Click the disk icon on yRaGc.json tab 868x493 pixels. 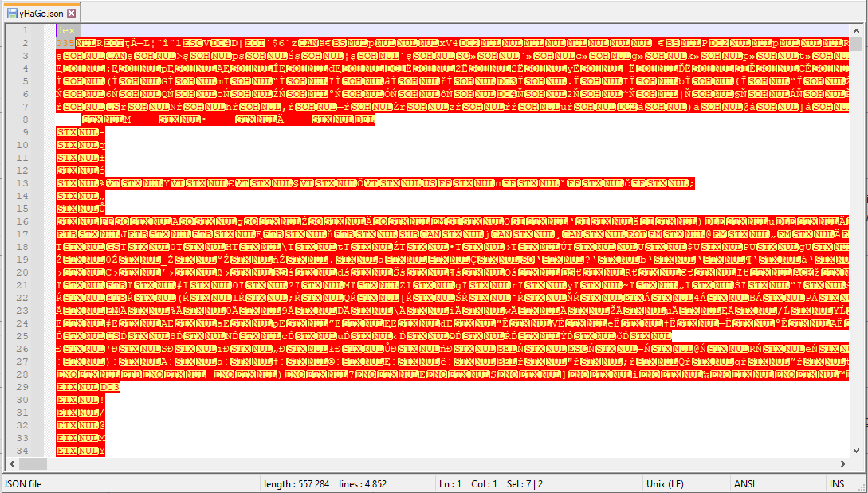point(12,14)
